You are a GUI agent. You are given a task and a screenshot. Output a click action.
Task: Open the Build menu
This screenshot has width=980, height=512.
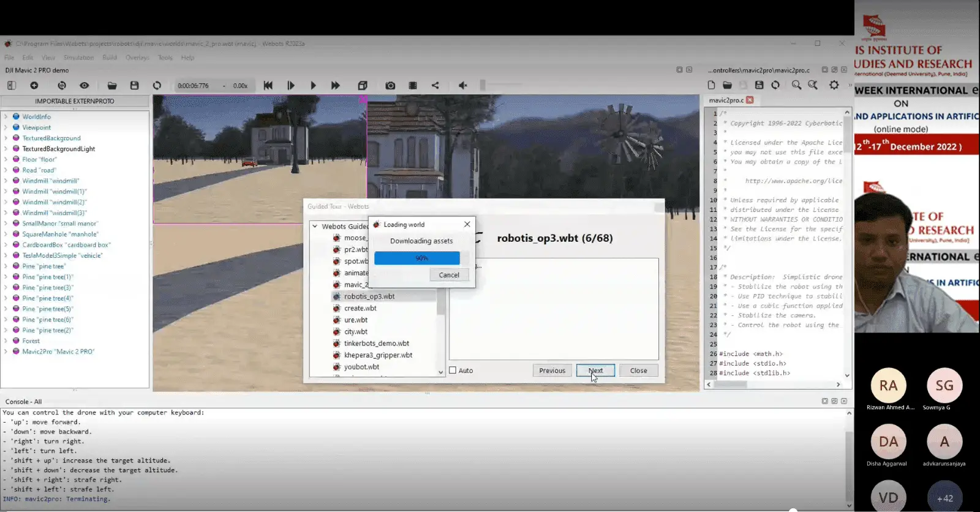110,58
